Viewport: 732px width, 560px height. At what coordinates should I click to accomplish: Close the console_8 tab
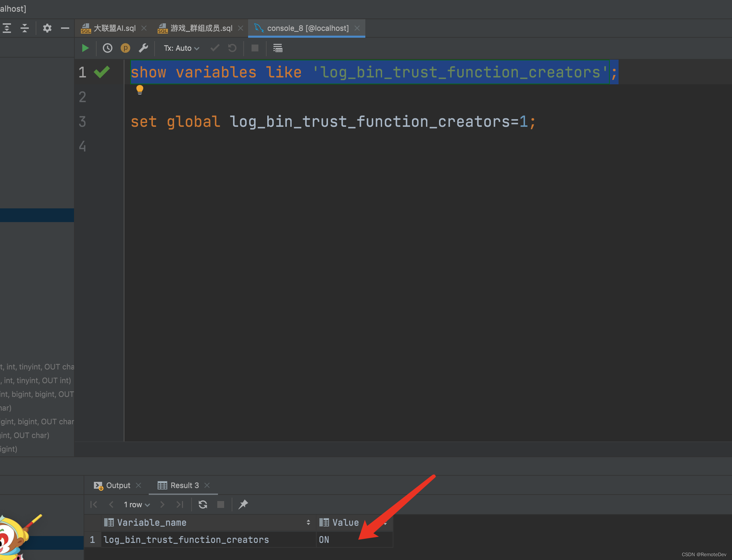pos(357,28)
